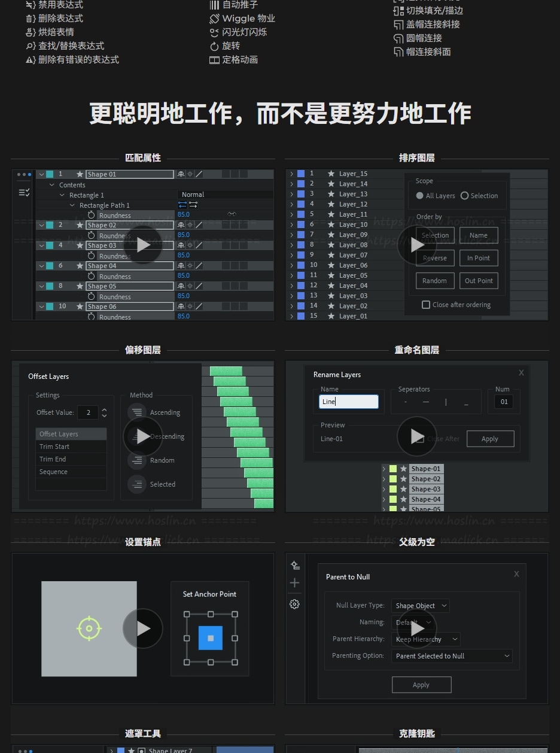Click the Random order button in the 排序图层 panel

pyautogui.click(x=435, y=281)
